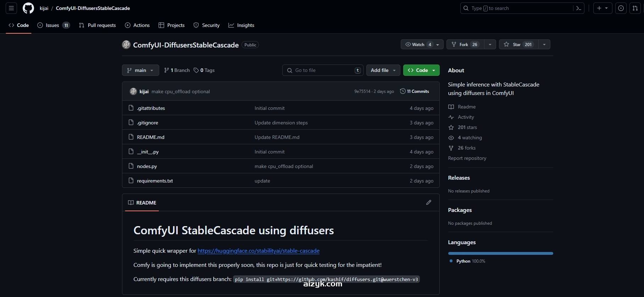Expand the star lists dropdown arrow
Screen dimensions: 644x297
coord(544,44)
